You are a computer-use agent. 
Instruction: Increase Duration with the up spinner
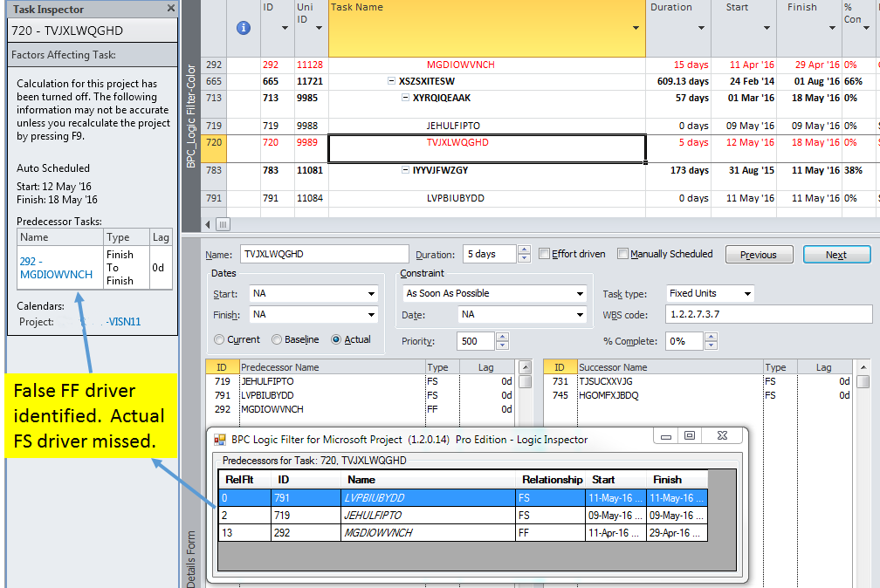(524, 250)
